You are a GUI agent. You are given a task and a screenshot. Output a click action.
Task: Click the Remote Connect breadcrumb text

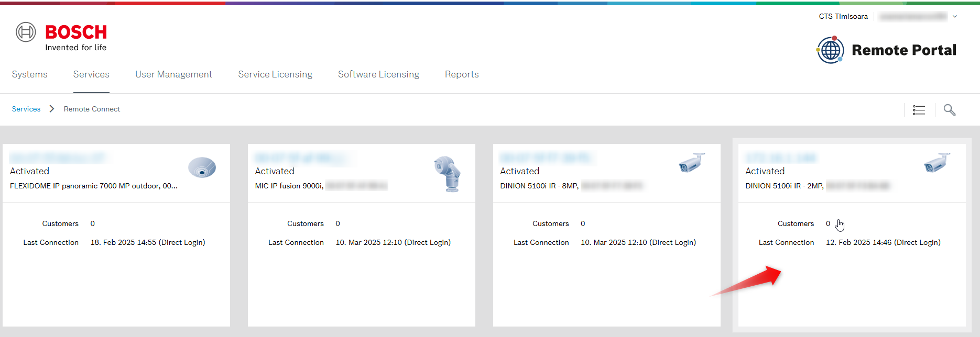(x=92, y=109)
